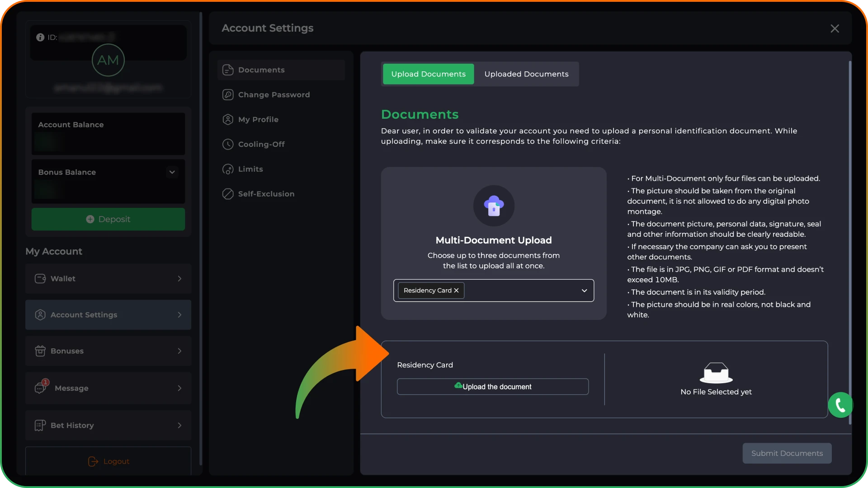Click the 'Account Settings' dialog title

pyautogui.click(x=268, y=28)
